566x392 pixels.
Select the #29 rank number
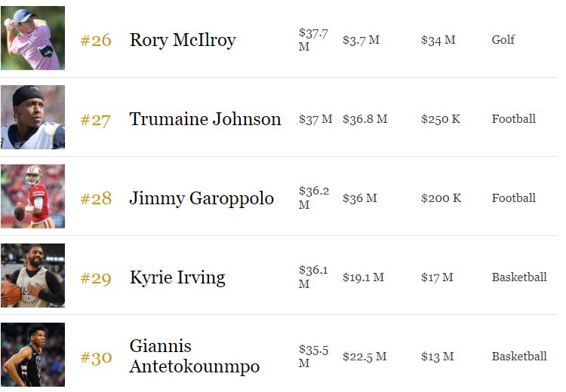coord(96,278)
